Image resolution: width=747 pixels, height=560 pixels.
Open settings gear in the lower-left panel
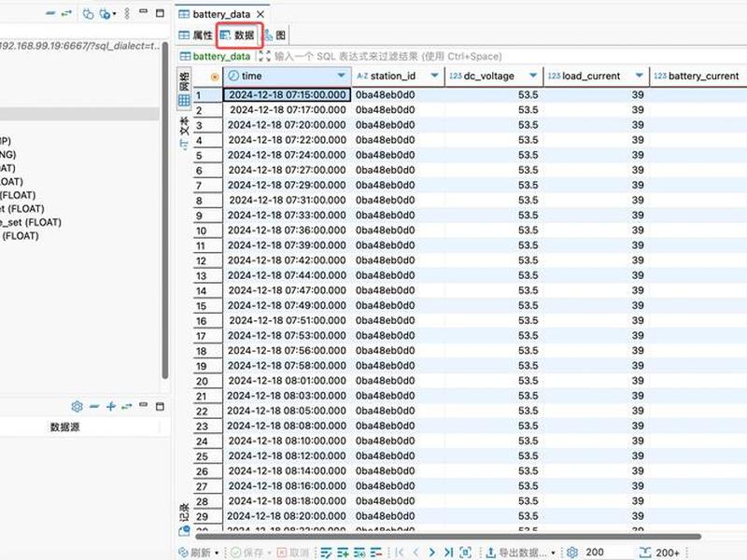(x=77, y=406)
